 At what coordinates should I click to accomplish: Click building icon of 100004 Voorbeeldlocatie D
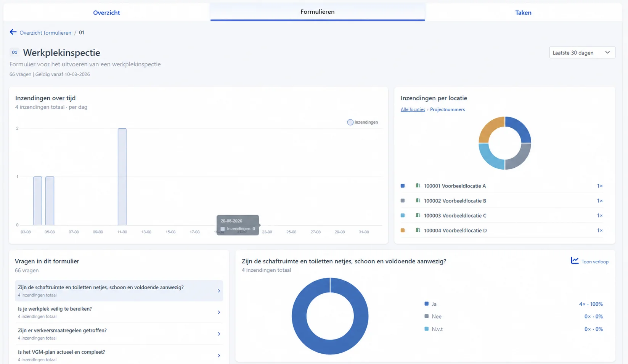coord(418,230)
